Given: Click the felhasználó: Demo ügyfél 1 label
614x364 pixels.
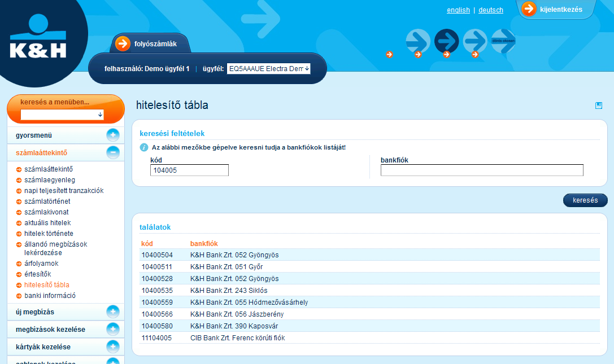Looking at the screenshot, I should click(147, 69).
